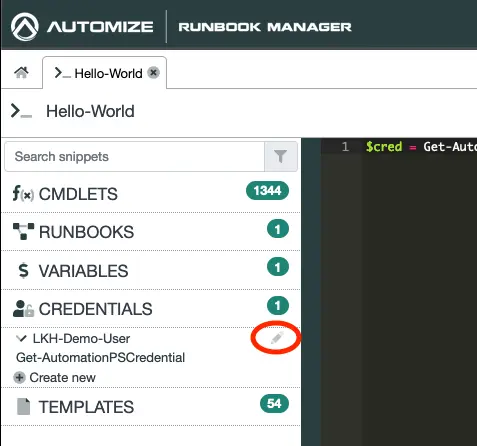Focus the Search snippets field
Screen dimensions: 477x446
coord(135,157)
